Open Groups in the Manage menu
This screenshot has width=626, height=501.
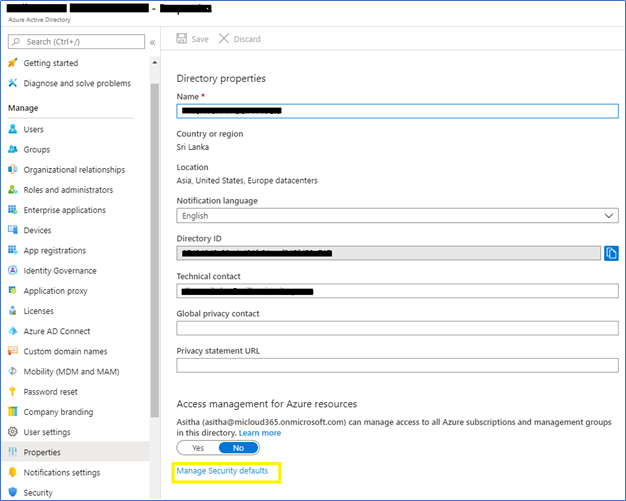point(37,150)
